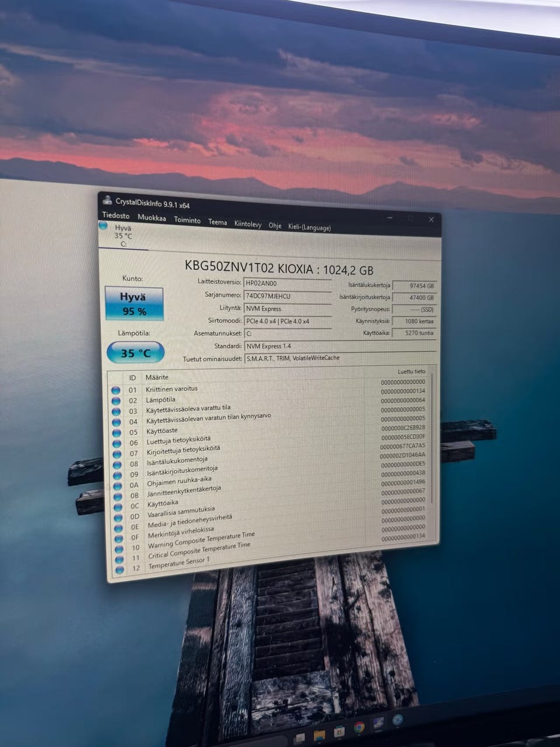Open Microsoft Store from the taskbar
Image resolution: width=560 pixels, height=747 pixels.
point(339,732)
